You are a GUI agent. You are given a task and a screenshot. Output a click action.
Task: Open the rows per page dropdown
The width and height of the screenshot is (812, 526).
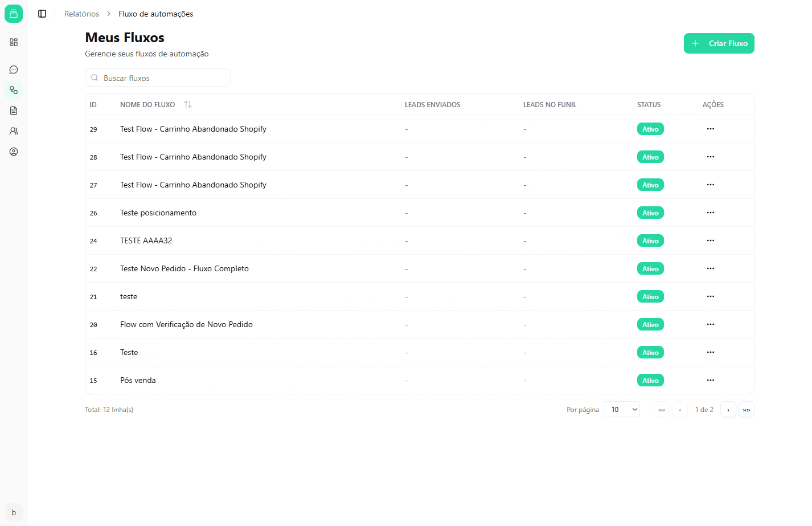[x=622, y=409]
